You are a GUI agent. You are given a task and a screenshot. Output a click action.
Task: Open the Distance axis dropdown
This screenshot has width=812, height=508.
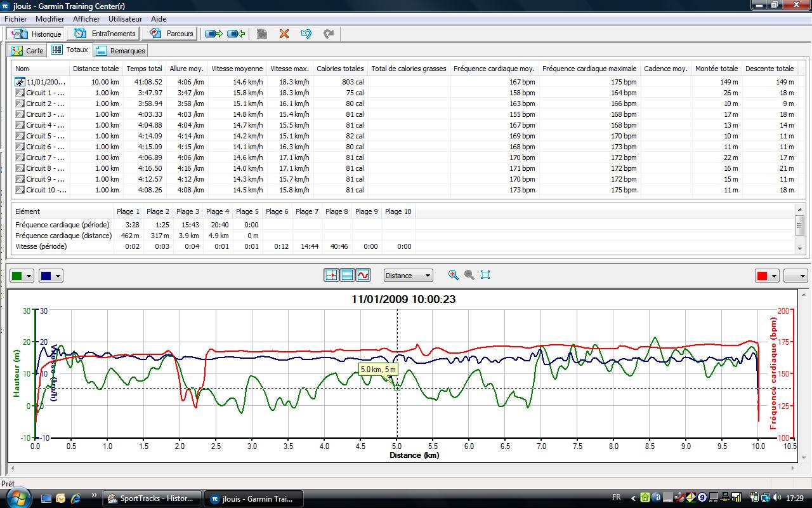[409, 276]
